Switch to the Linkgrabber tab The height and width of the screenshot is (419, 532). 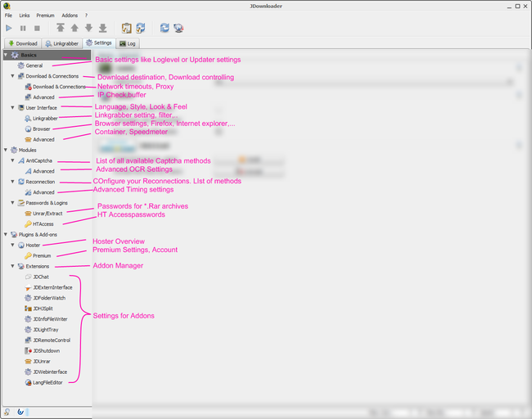click(61, 43)
